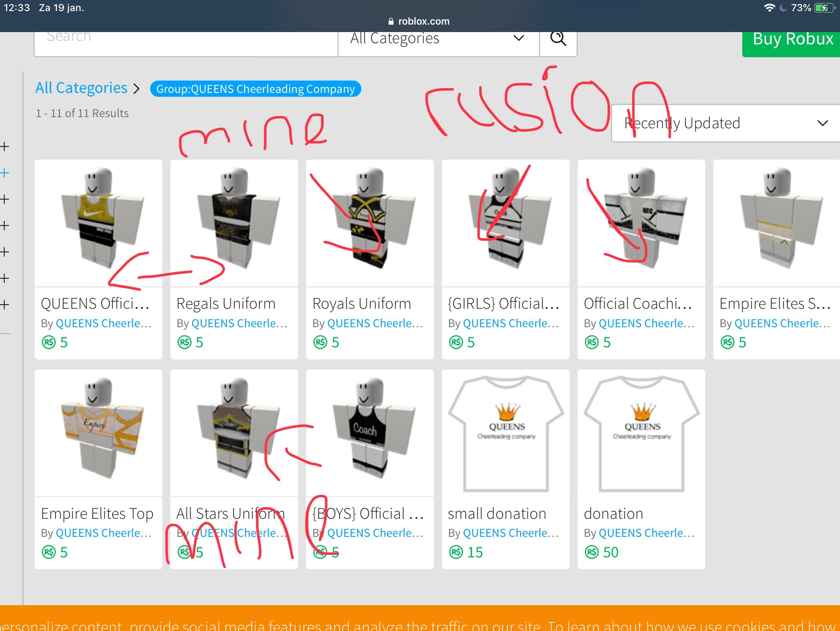Select the Group:QUEENS Cheerleading Company filter tag

[x=255, y=89]
